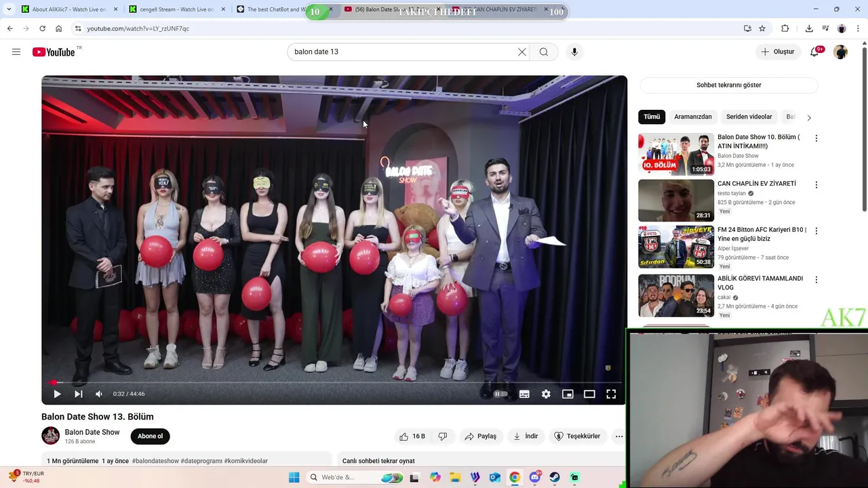Share the video via Paylaş
Screen dimensions: 868x488
click(x=480, y=436)
